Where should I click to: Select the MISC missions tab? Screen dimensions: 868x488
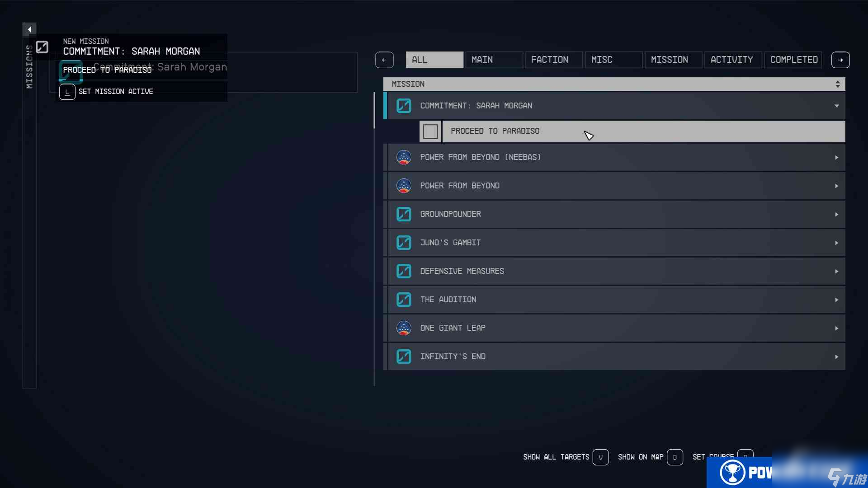coord(602,60)
